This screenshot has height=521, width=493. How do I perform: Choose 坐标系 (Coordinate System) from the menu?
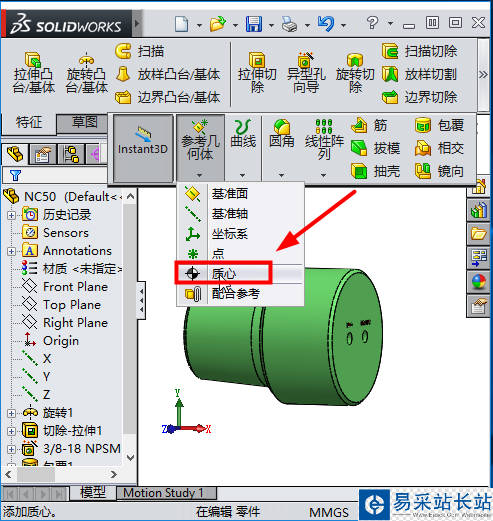[240, 234]
